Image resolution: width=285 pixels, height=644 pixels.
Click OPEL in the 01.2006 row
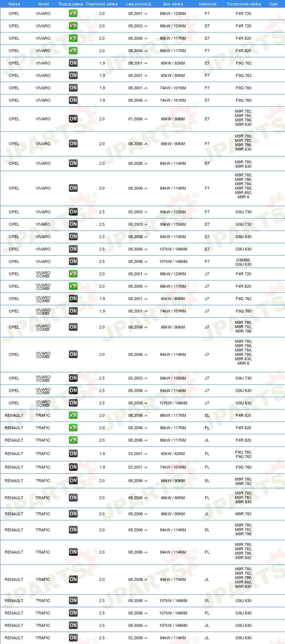[14, 119]
